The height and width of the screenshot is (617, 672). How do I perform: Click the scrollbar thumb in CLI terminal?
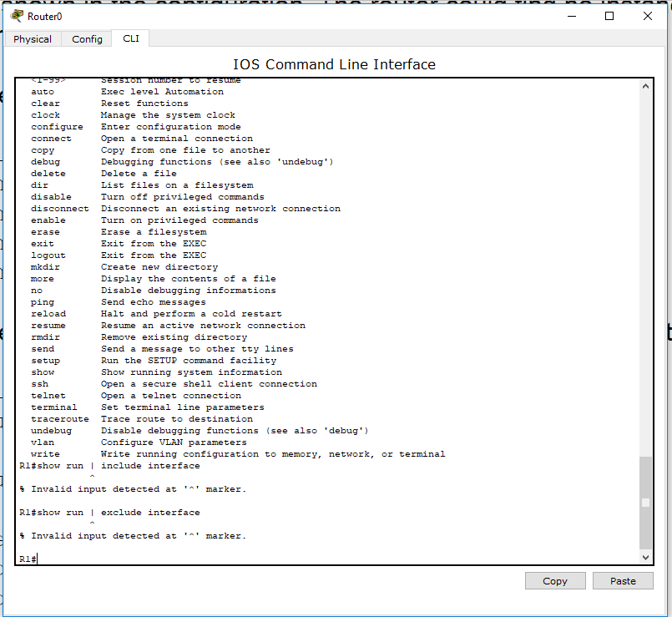click(646, 503)
